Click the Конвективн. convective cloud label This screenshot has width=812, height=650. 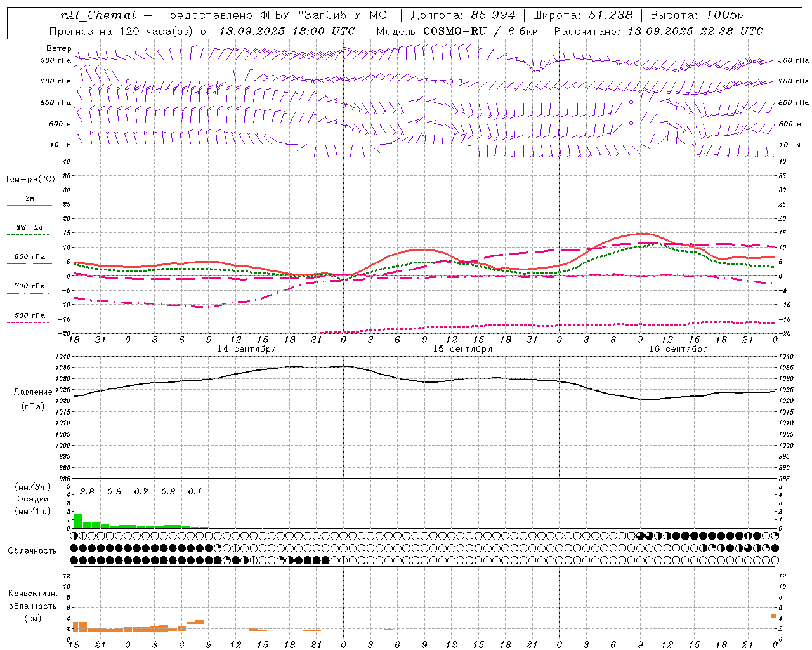pyautogui.click(x=32, y=594)
